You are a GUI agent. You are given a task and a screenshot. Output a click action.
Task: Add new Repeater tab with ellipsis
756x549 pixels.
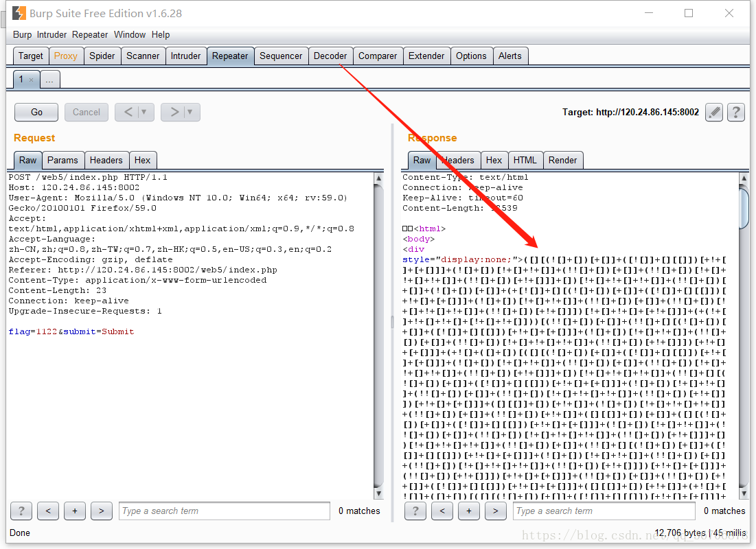tap(49, 80)
